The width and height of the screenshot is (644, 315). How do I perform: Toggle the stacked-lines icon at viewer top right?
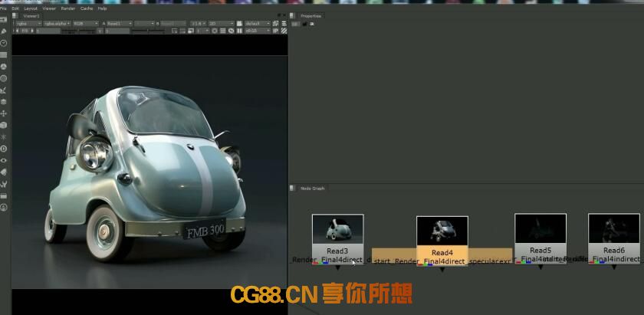point(284,24)
